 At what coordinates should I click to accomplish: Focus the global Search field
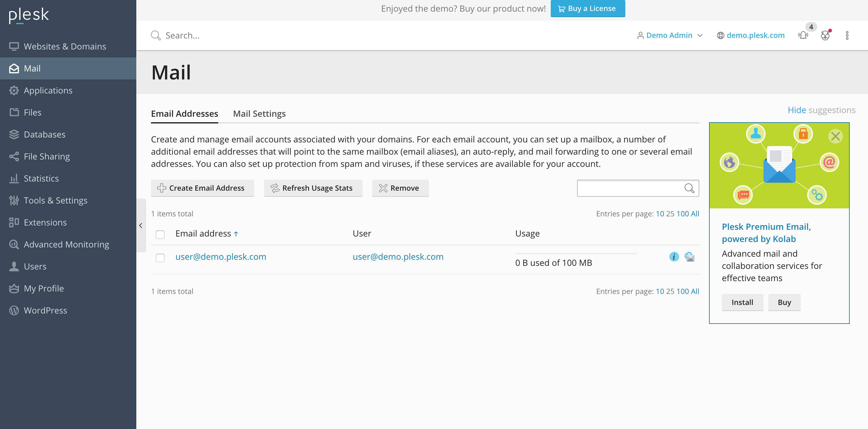coord(388,35)
